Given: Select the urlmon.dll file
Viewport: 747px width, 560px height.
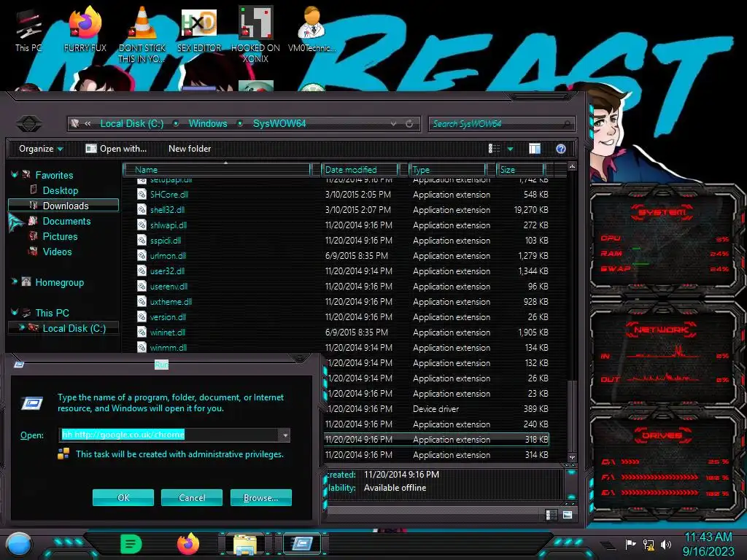Looking at the screenshot, I should (x=168, y=256).
